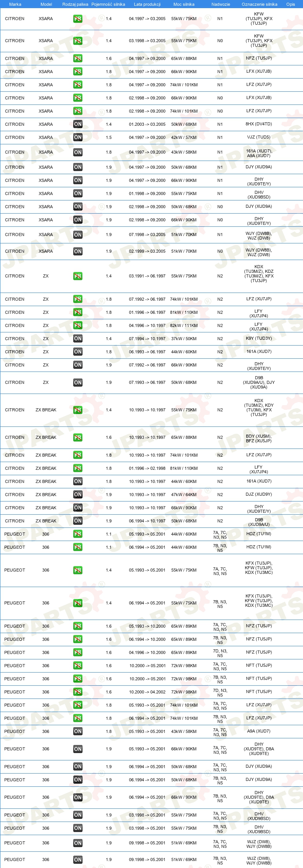
Task: Click the Lata produkcji column header
Action: click(x=147, y=4)
